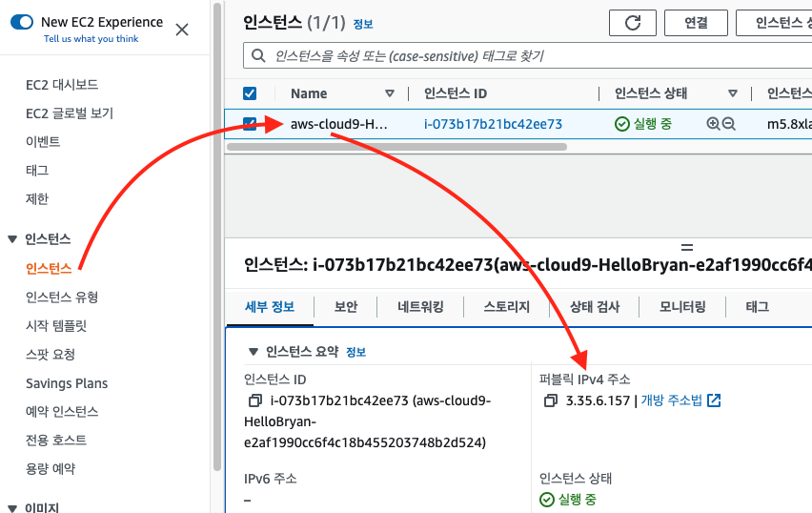Open the Tell us what you think link
The image size is (812, 513).
click(91, 39)
